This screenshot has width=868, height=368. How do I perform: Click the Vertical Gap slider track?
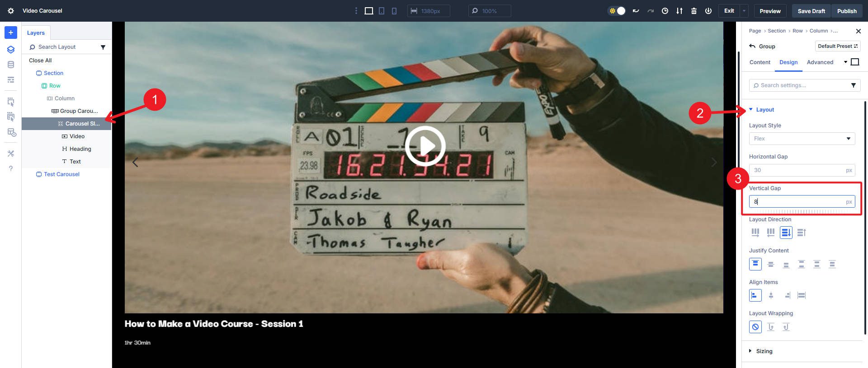[802, 211]
